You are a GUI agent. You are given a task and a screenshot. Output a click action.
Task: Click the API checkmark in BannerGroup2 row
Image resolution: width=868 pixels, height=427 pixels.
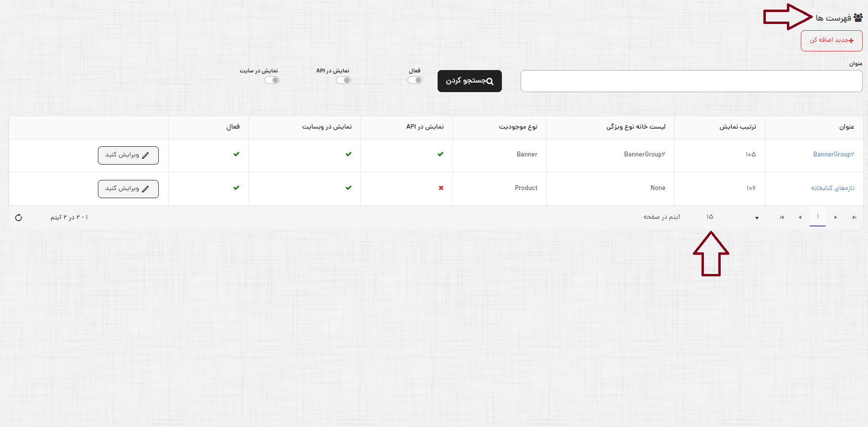click(x=440, y=154)
